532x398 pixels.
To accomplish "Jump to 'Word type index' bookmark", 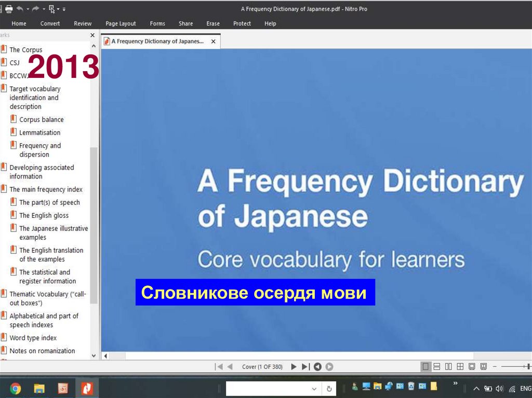I will [x=33, y=338].
